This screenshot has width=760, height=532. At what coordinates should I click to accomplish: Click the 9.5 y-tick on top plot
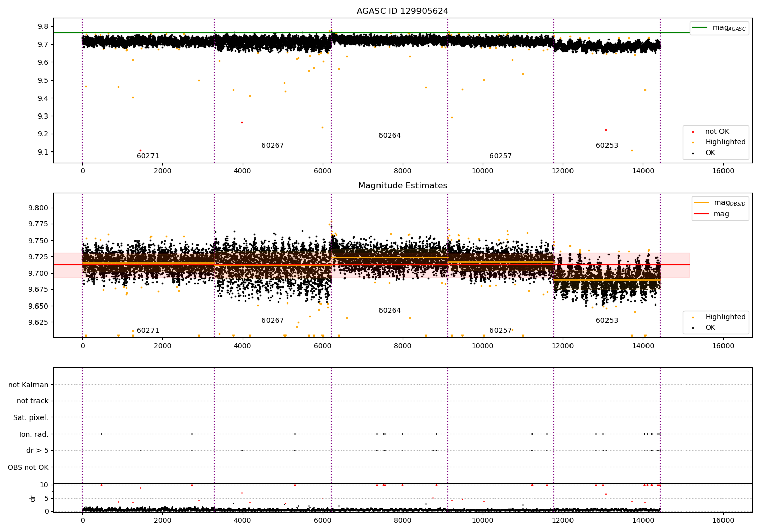pyautogui.click(x=43, y=80)
